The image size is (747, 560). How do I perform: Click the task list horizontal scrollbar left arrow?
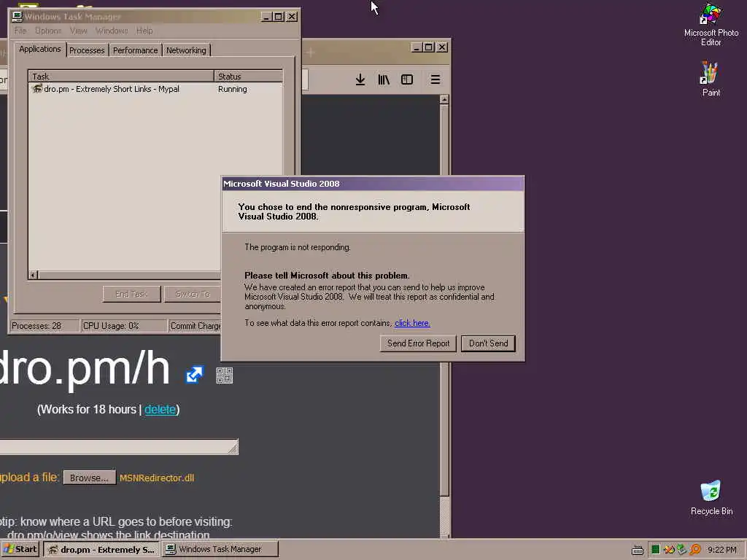[34, 275]
